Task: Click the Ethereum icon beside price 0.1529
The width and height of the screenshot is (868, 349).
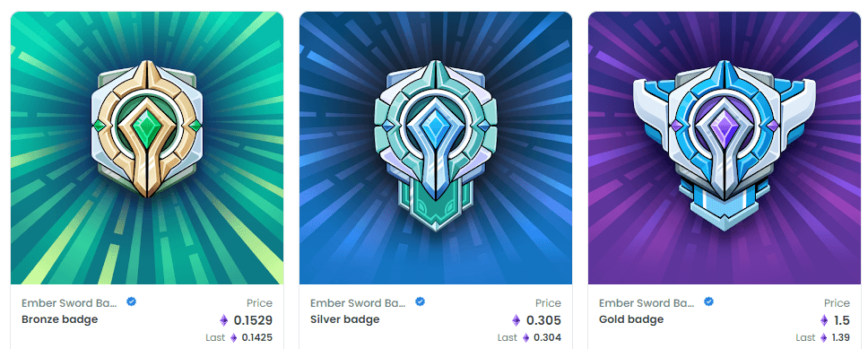Action: 224,320
